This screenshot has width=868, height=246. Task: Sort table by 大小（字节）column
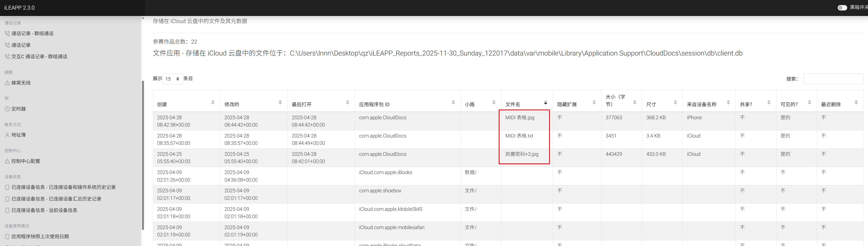click(x=622, y=101)
